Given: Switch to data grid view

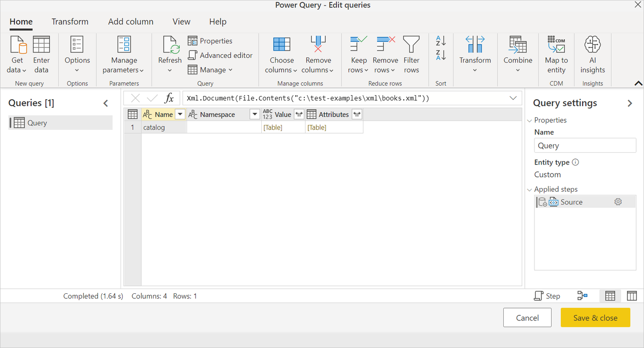Looking at the screenshot, I should 610,296.
